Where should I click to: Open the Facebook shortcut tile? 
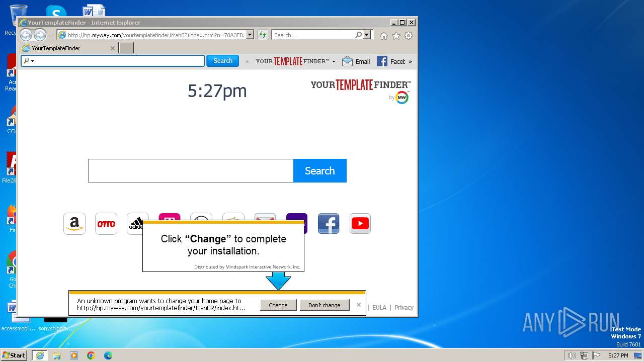point(329,224)
